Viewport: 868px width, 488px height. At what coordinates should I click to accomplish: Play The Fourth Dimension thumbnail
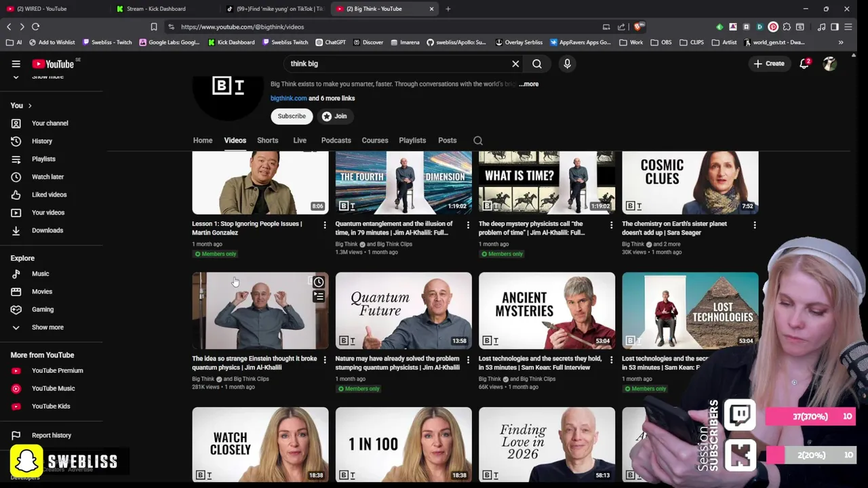click(403, 182)
